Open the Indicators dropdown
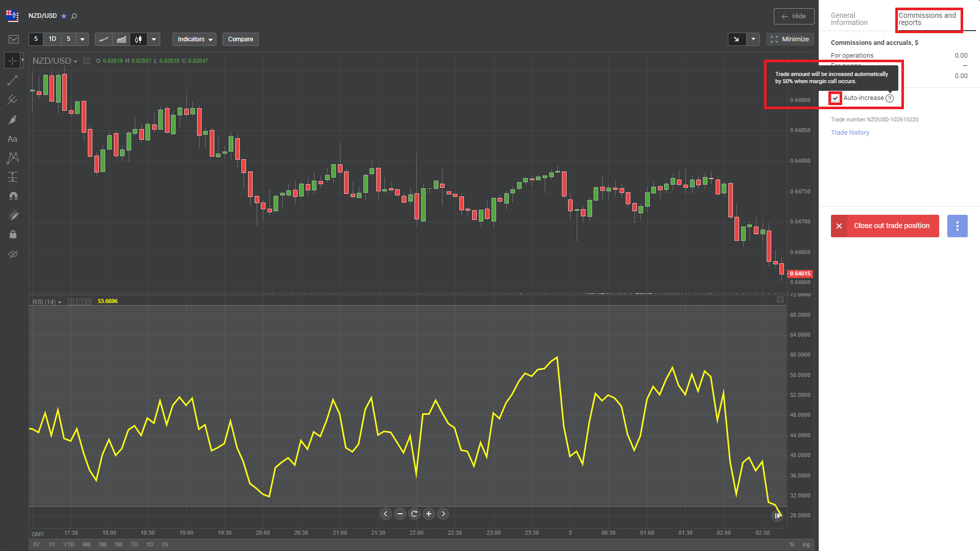Viewport: 980px width, 551px height. (194, 39)
